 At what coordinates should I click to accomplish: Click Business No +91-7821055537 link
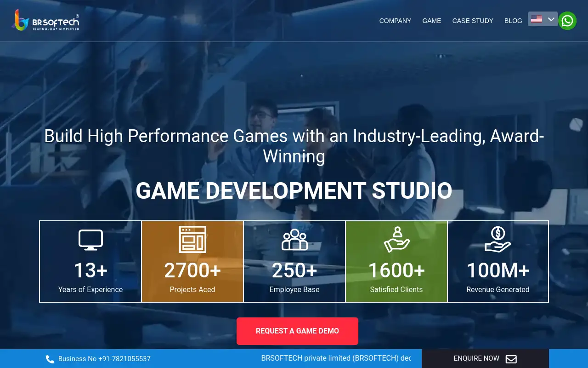(104, 359)
